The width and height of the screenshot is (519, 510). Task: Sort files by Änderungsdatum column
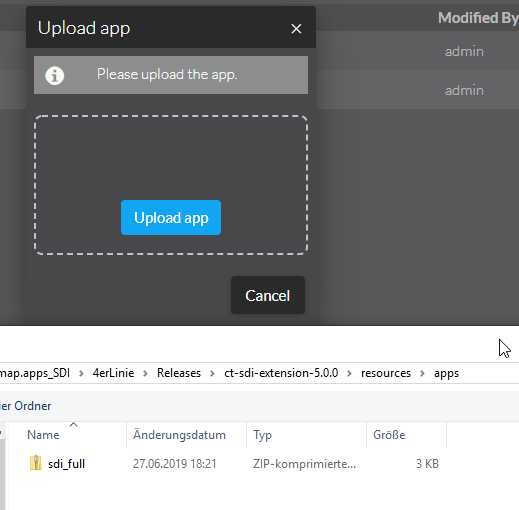point(179,435)
